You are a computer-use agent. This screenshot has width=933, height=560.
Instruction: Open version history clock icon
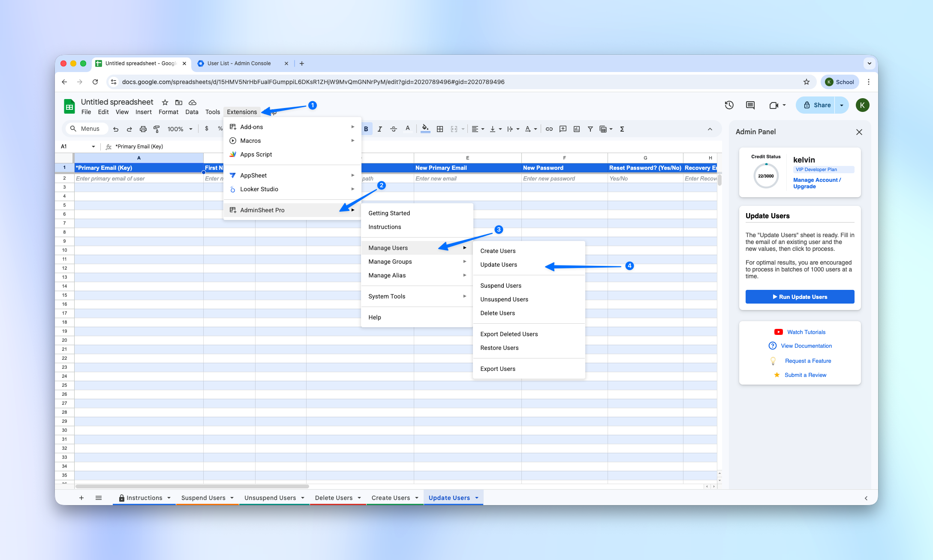pos(729,105)
